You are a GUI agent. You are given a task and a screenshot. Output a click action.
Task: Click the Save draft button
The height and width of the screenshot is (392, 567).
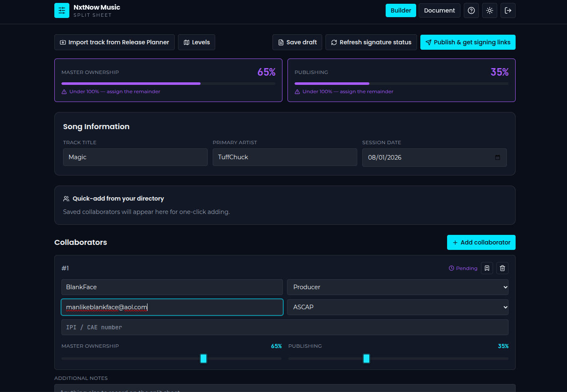(x=297, y=42)
